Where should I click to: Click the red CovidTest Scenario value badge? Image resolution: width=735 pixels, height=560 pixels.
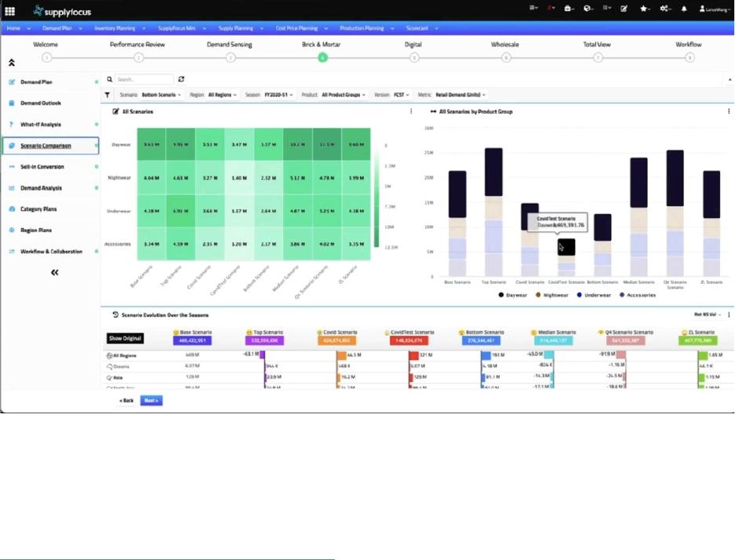tap(409, 340)
